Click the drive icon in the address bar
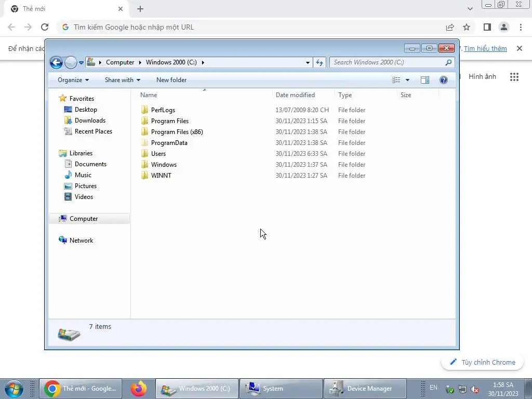The height and width of the screenshot is (399, 532). 91,62
